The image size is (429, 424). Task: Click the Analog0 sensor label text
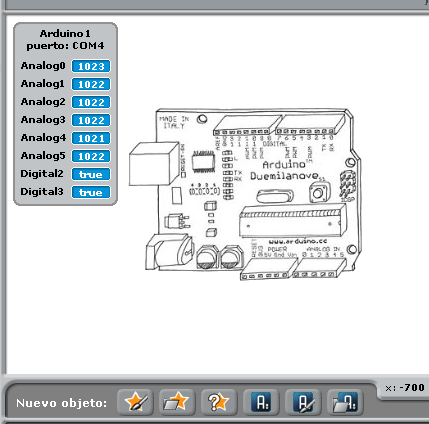click(43, 66)
